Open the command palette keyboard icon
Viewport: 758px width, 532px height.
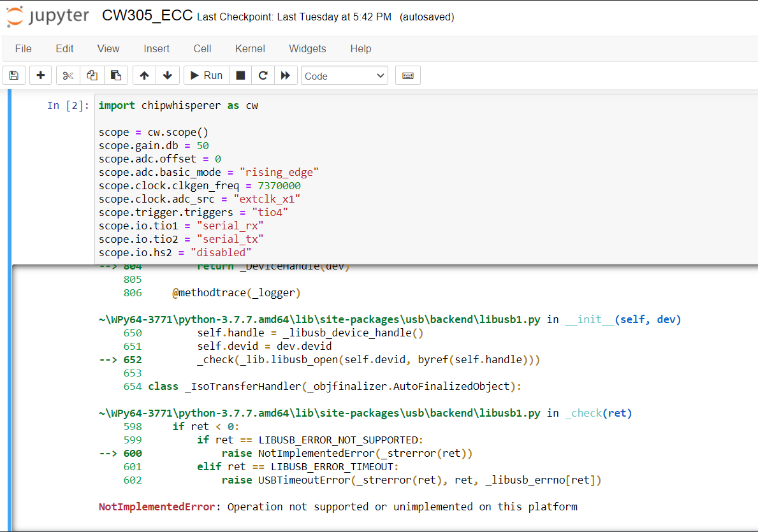[x=408, y=75]
